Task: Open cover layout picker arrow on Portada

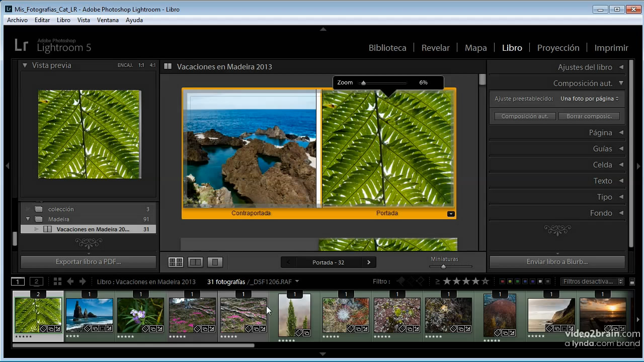Action: click(451, 214)
